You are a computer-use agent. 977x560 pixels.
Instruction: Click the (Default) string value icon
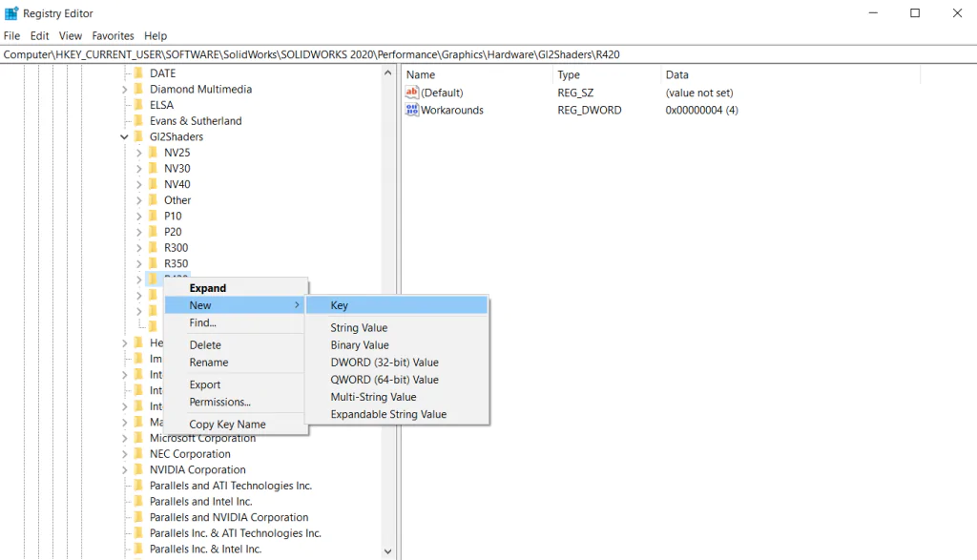point(411,93)
